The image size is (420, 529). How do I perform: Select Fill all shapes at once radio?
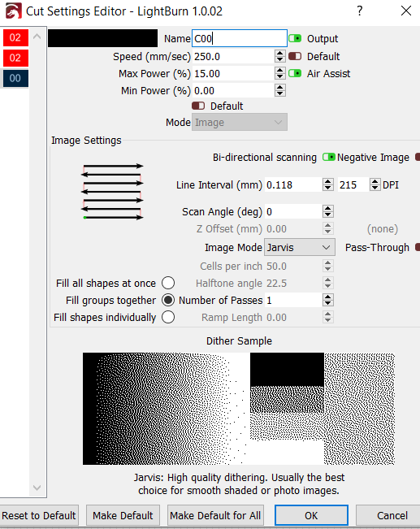168,283
